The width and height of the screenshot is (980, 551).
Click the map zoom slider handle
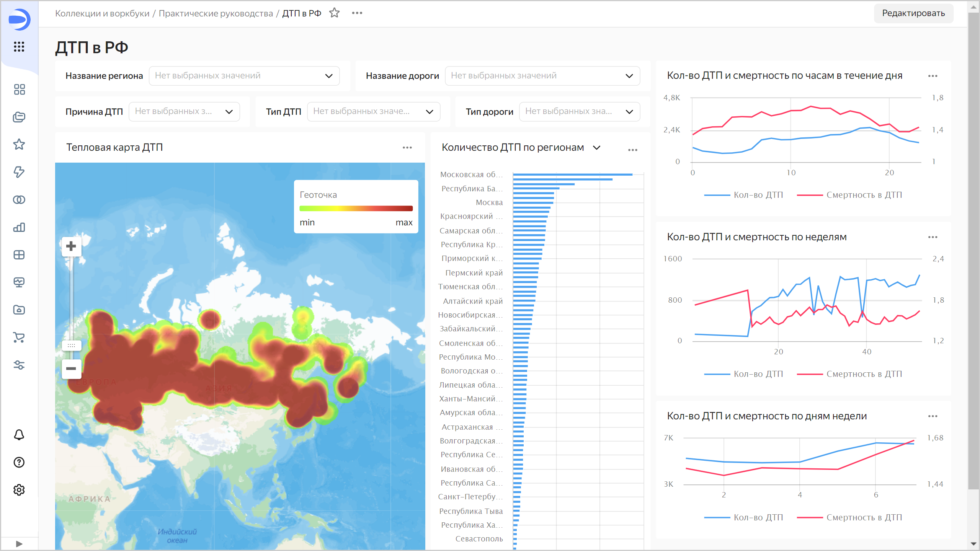click(x=71, y=346)
